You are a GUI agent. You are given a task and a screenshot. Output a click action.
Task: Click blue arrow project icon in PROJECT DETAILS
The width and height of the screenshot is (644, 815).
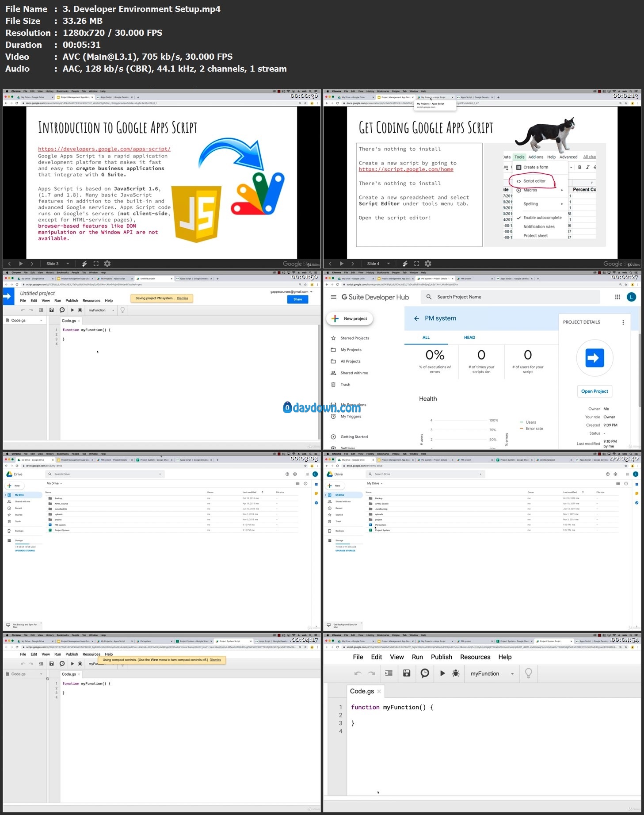click(594, 358)
